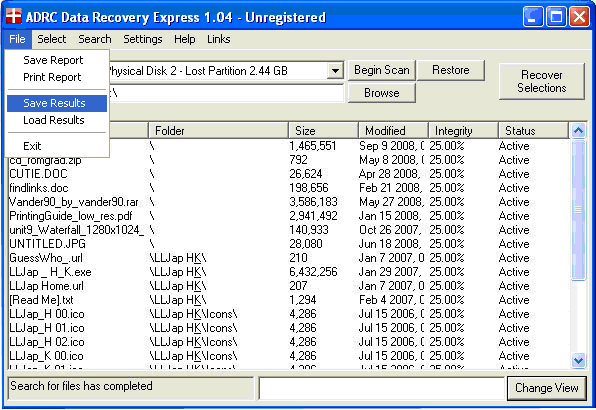Viewport: 596px width, 410px height.
Task: Click size value 3,586,183
Action: [314, 202]
